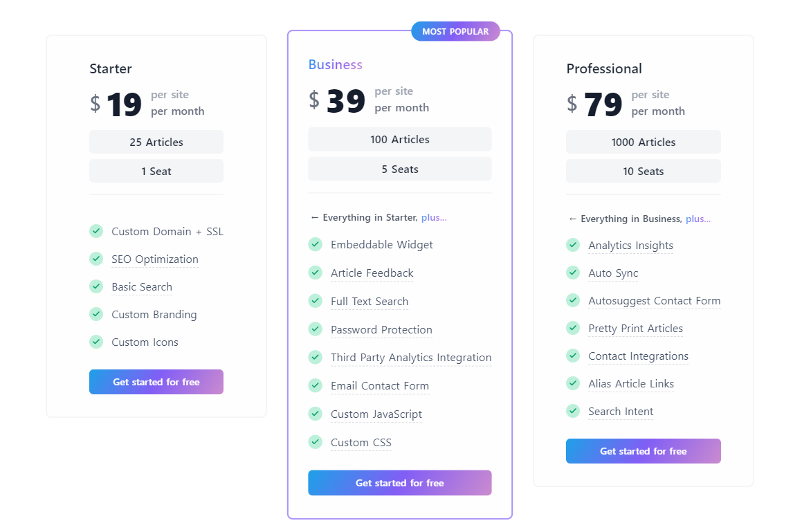802x532 pixels.
Task: Open Autosuggest Contact Form feature details
Action: click(x=654, y=301)
